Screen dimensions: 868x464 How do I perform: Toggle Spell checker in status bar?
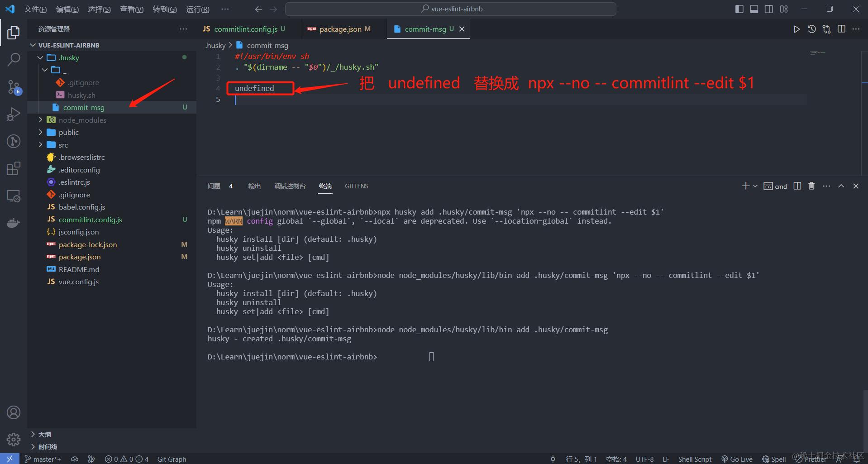point(774,459)
